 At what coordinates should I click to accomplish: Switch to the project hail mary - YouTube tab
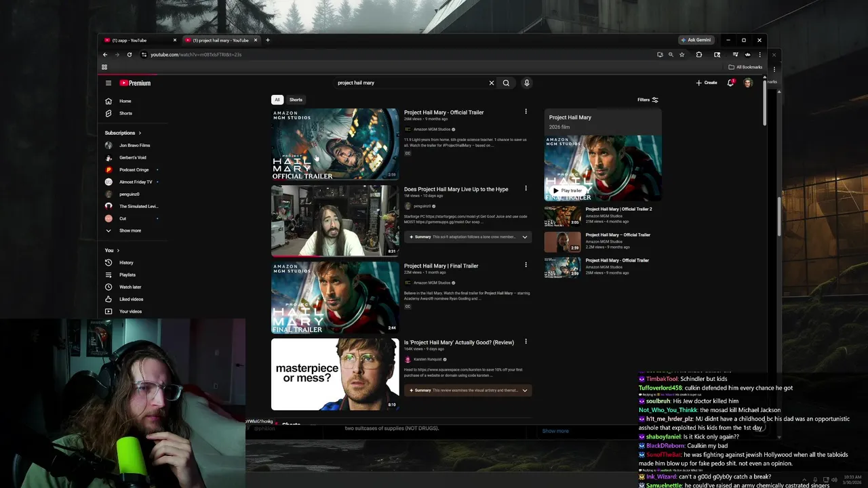coord(220,40)
